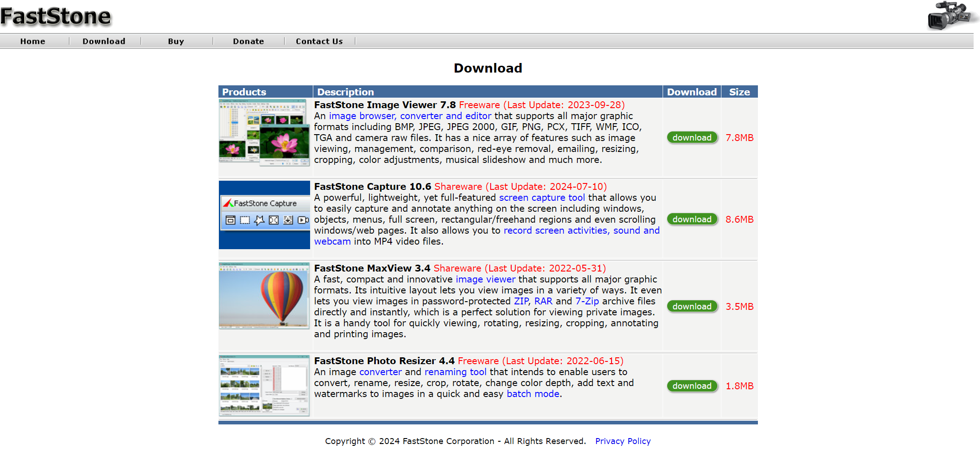Screen dimensions: 980x460
Task: Click the 7.8MB size value
Action: pyautogui.click(x=739, y=138)
